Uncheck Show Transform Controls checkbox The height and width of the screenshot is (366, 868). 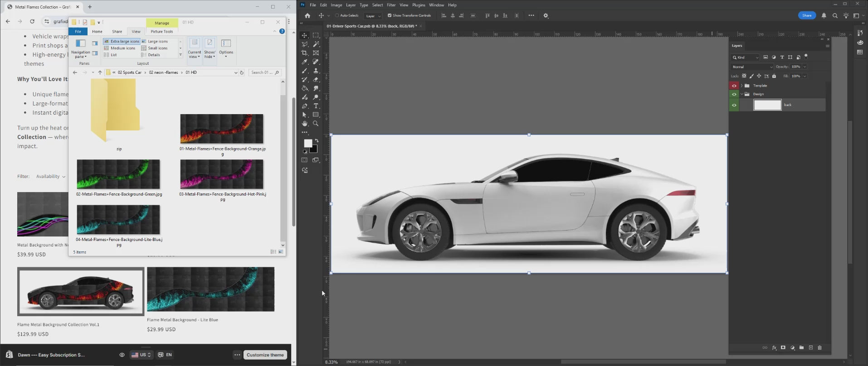[390, 15]
